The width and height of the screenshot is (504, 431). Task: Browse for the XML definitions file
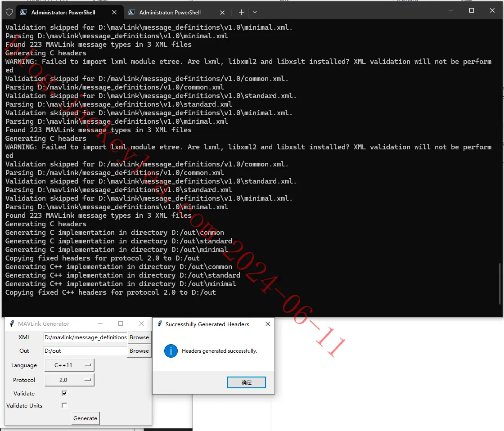[139, 337]
